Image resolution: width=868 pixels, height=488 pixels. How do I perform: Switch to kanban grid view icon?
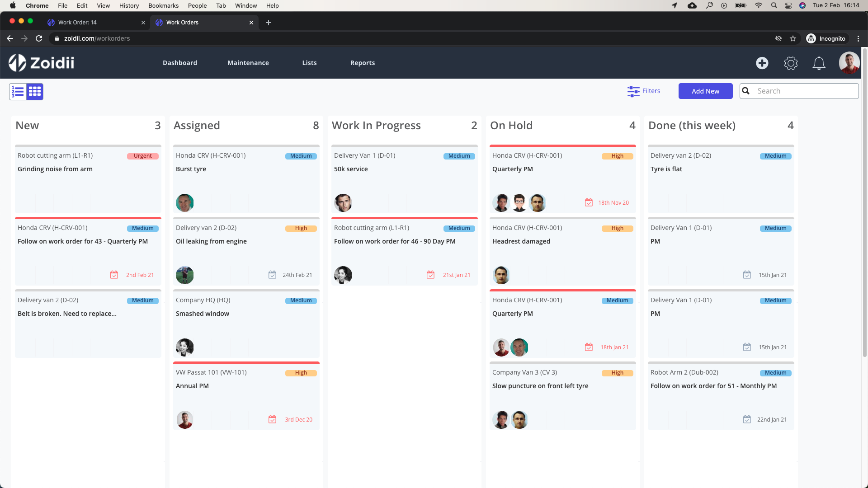pos(35,92)
